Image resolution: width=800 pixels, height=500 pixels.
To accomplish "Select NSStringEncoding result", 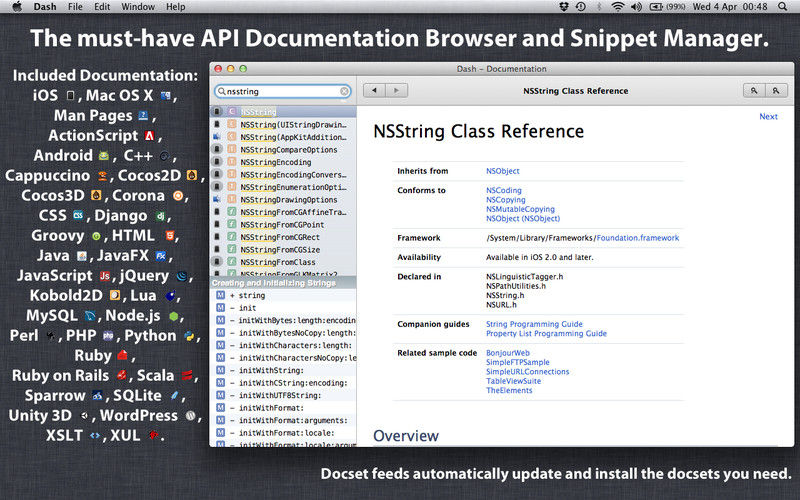I will (283, 162).
